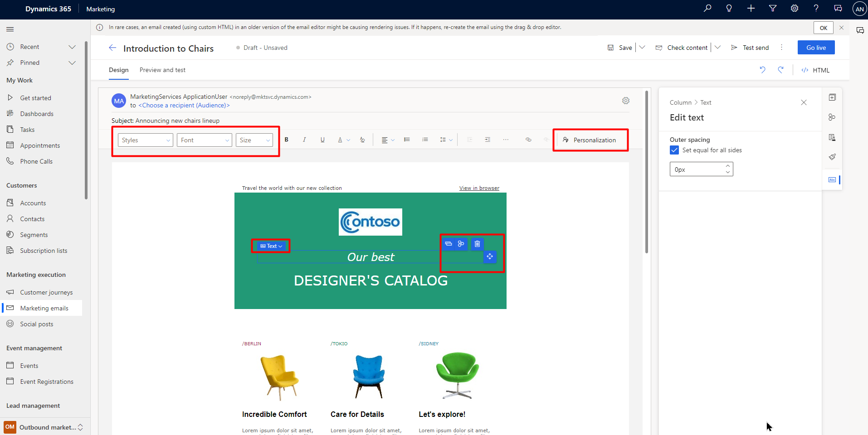The height and width of the screenshot is (435, 868).
Task: Switch to HTML view
Action: 815,70
